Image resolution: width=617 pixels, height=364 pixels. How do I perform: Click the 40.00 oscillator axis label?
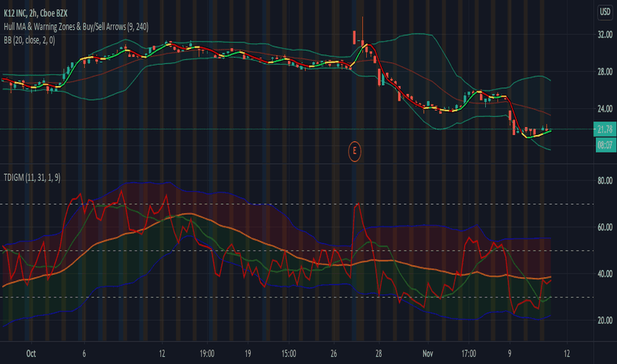605,273
